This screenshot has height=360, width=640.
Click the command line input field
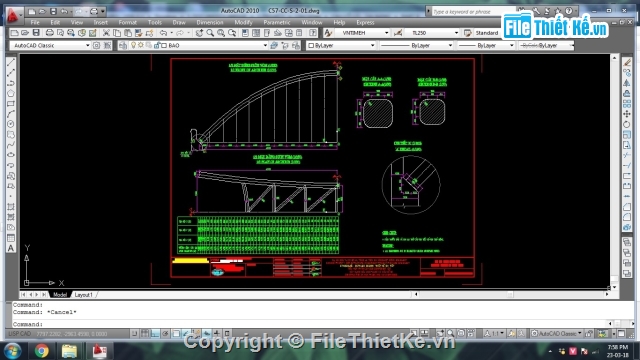tap(310, 324)
